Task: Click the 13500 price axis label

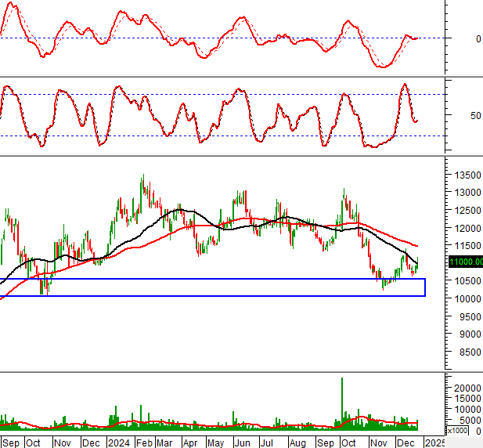Action: (465, 175)
